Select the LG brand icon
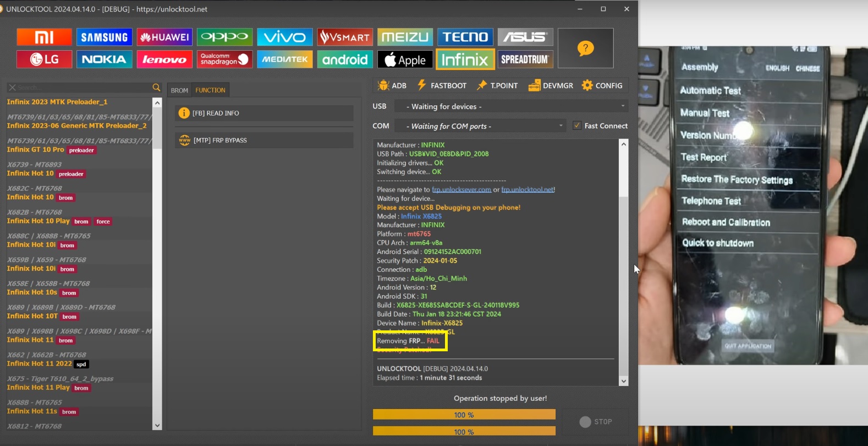Viewport: 868px width, 446px height. coord(44,59)
